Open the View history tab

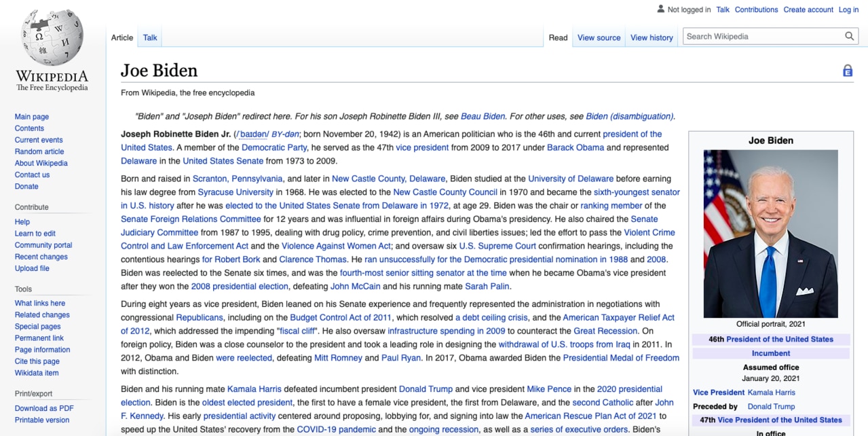click(652, 38)
